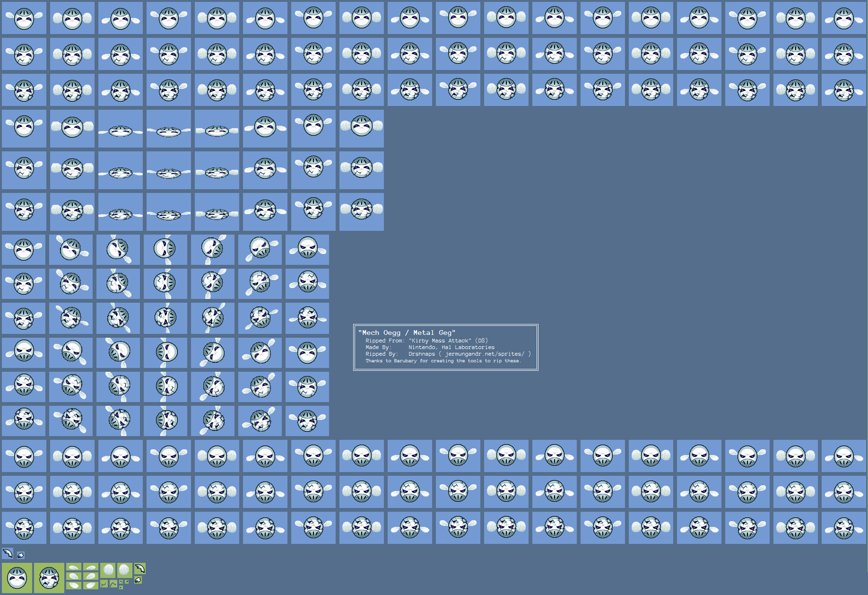Viewport: 868px width, 595px height.
Task: Select the large curved shell shard on blue background
Action: 8,553
